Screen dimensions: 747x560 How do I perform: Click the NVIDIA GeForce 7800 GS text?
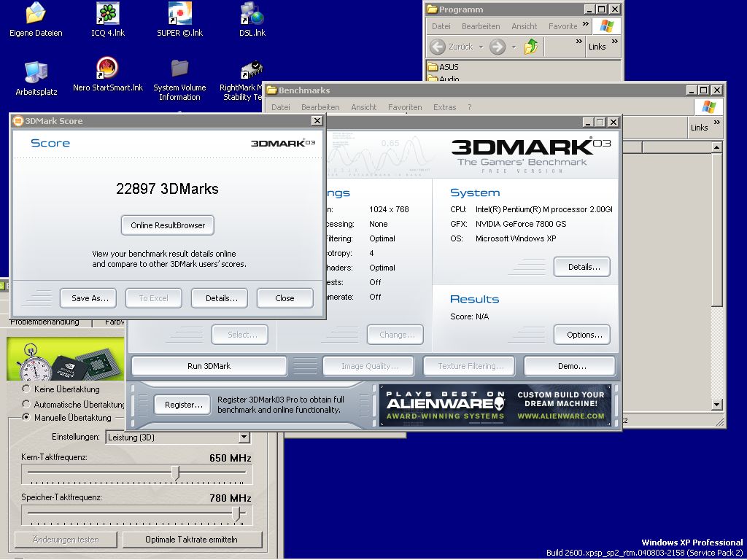click(x=521, y=224)
